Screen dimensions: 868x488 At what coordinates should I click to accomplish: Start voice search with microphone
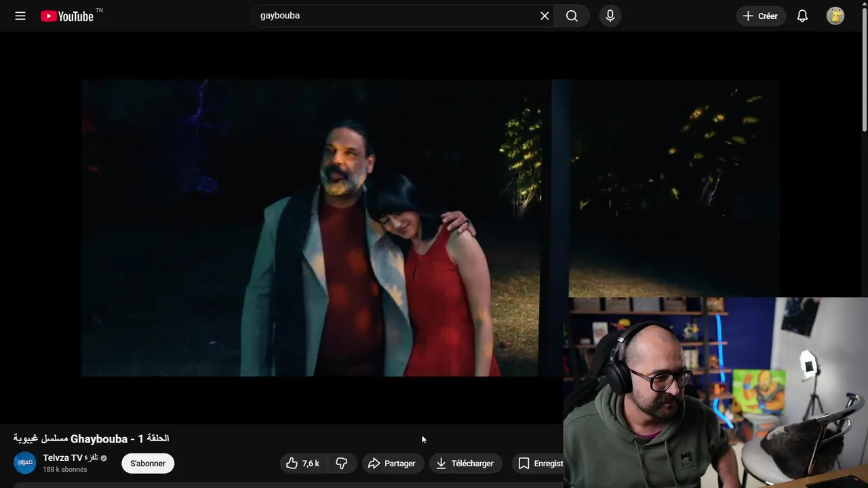(x=610, y=16)
